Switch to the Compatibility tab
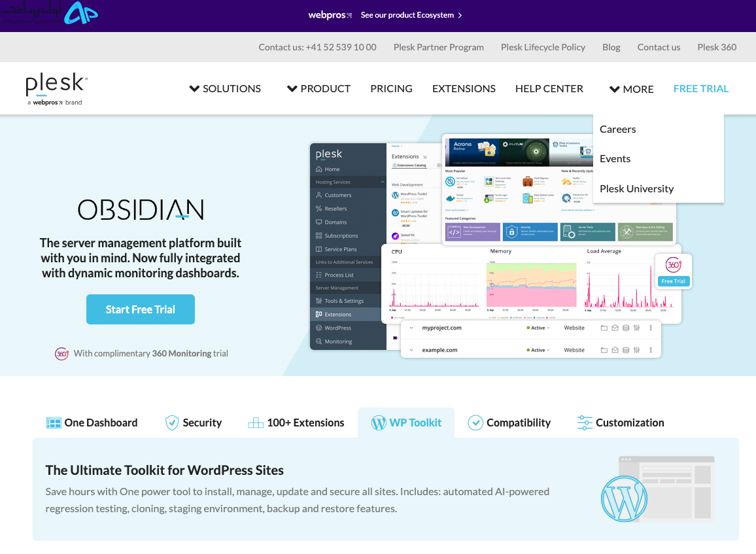Image resolution: width=756 pixels, height=554 pixels. click(509, 423)
